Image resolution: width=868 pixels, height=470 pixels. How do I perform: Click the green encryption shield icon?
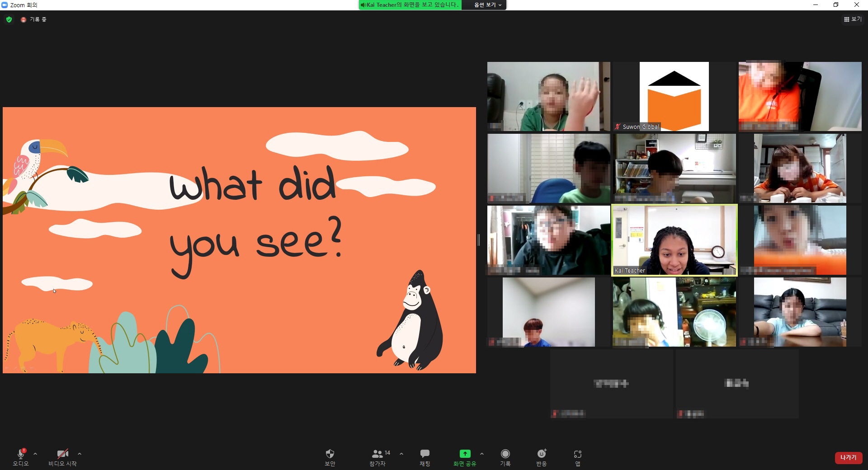coord(9,19)
